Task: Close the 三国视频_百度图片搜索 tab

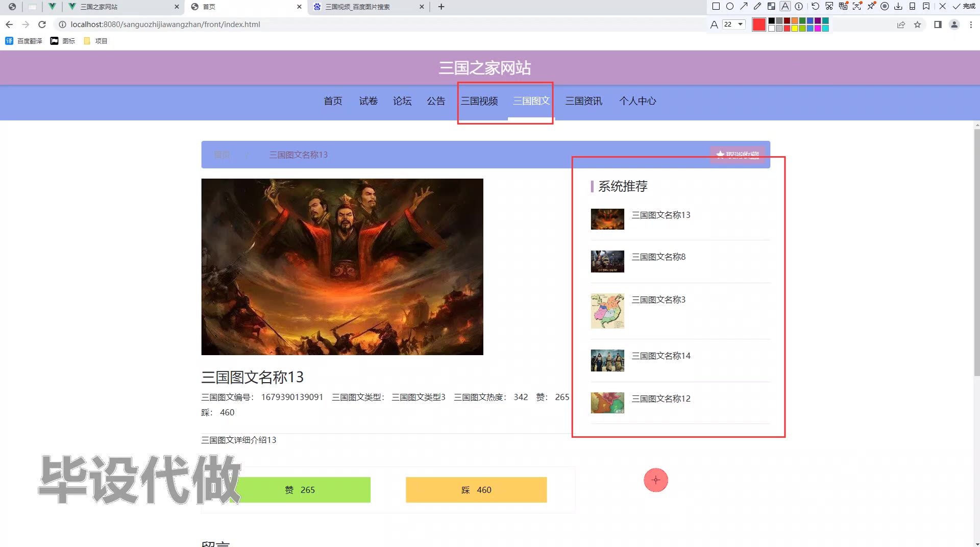Action: pyautogui.click(x=422, y=7)
